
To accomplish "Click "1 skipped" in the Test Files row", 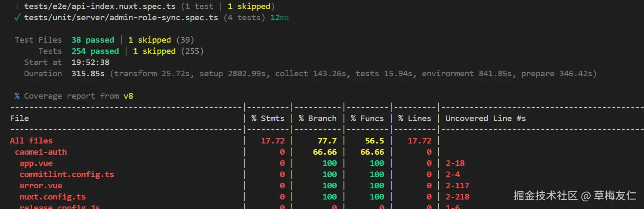I will 150,40.
